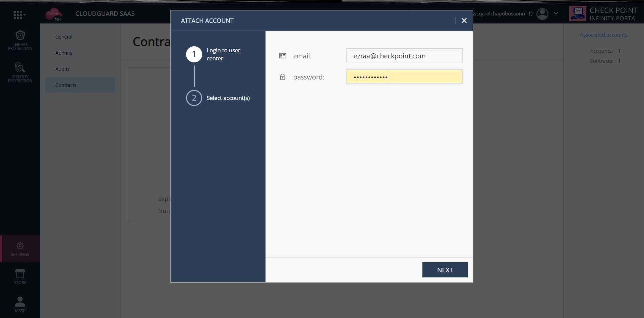Click the account name text in header
644x318 pixels.
coord(503,14)
